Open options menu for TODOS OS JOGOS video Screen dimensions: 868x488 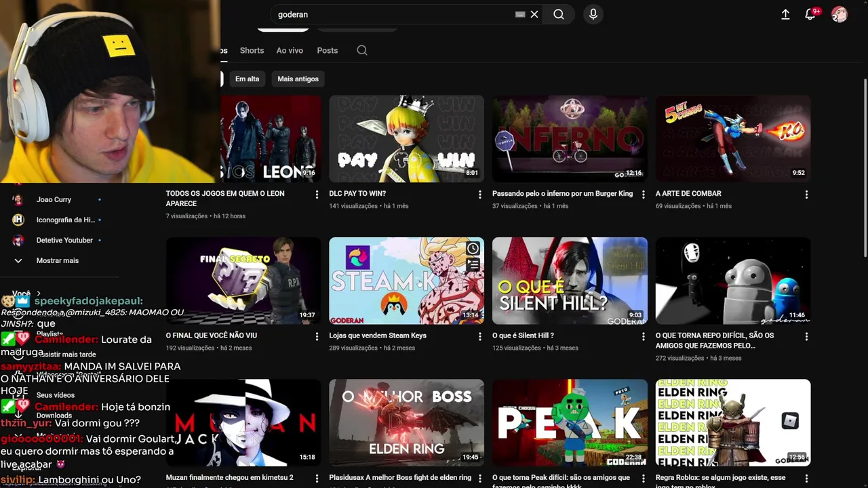point(317,195)
